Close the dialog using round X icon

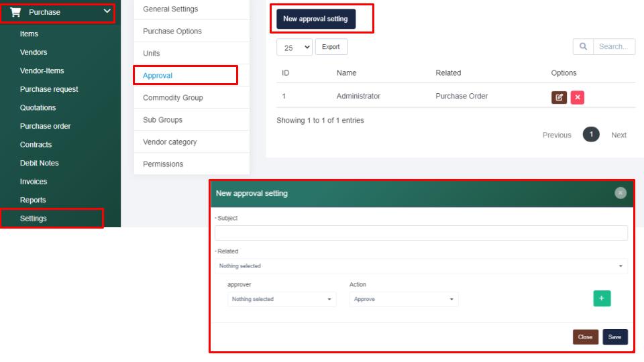(621, 193)
